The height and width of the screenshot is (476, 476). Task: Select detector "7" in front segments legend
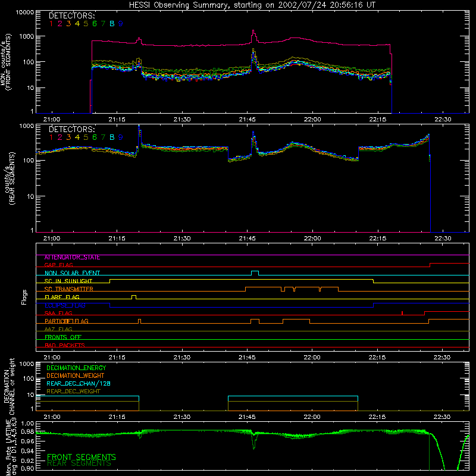point(103,24)
